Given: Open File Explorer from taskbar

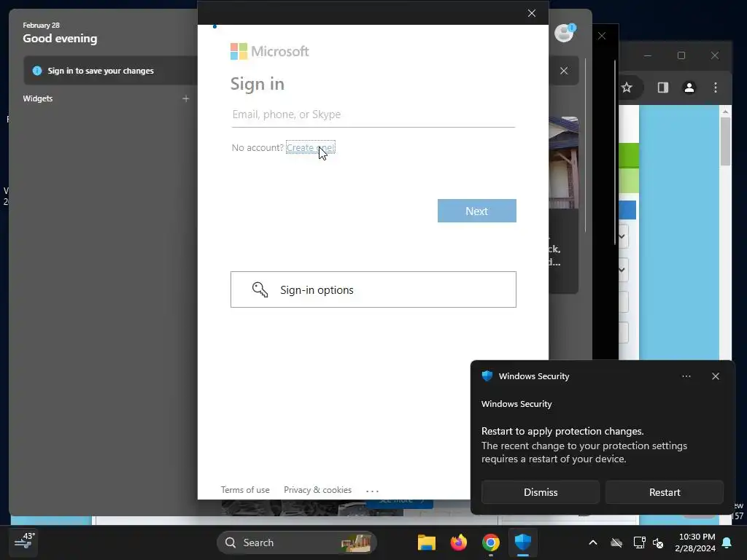Looking at the screenshot, I should point(426,542).
